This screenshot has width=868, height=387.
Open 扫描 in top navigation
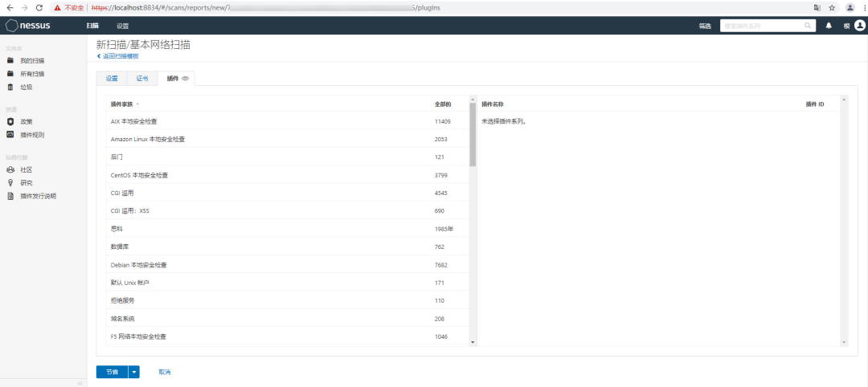(92, 26)
